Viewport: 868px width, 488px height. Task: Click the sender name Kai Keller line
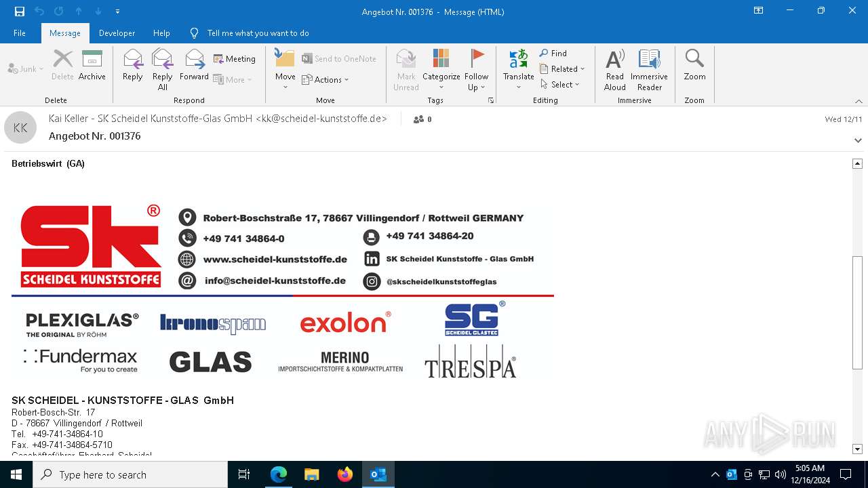[x=218, y=119]
